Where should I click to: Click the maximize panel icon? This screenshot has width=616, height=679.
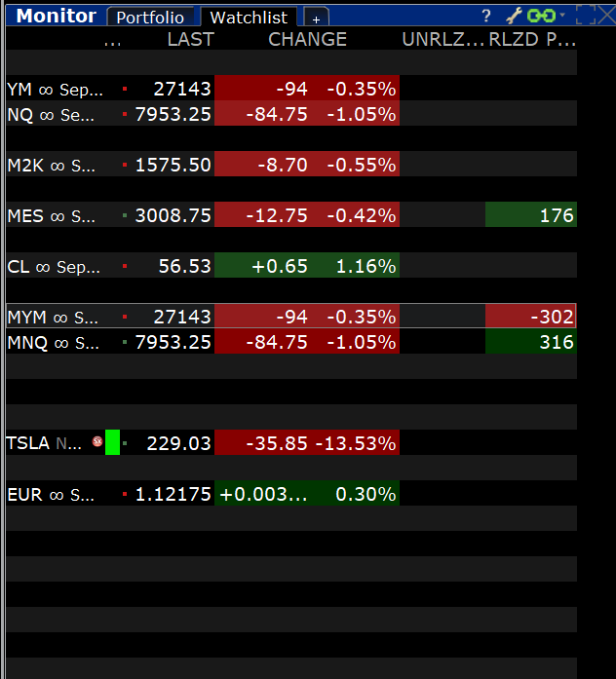pyautogui.click(x=585, y=16)
